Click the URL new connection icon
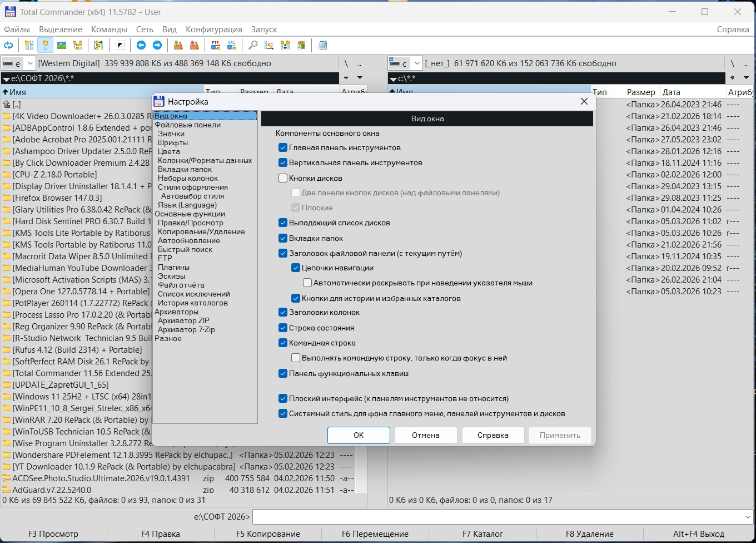 click(231, 46)
